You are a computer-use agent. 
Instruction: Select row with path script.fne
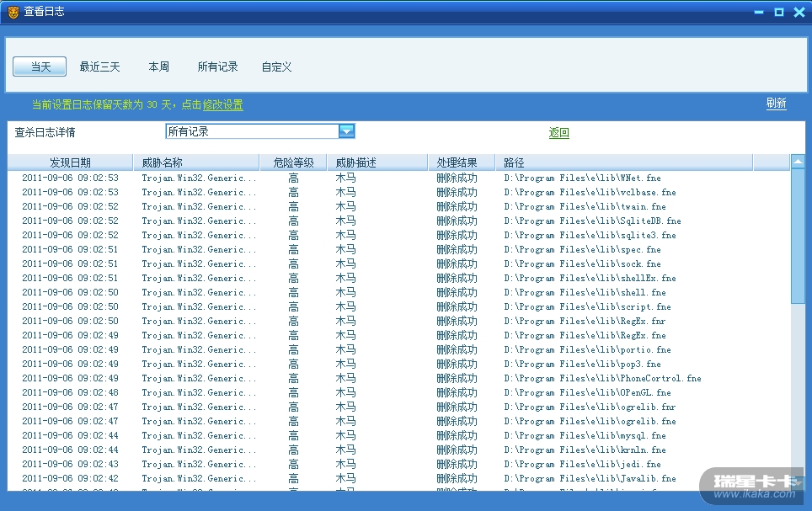pos(398,307)
